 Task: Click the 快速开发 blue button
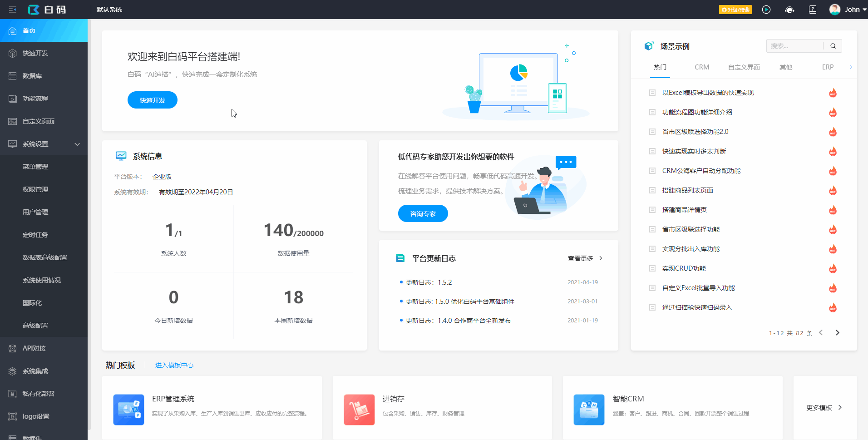pos(152,100)
